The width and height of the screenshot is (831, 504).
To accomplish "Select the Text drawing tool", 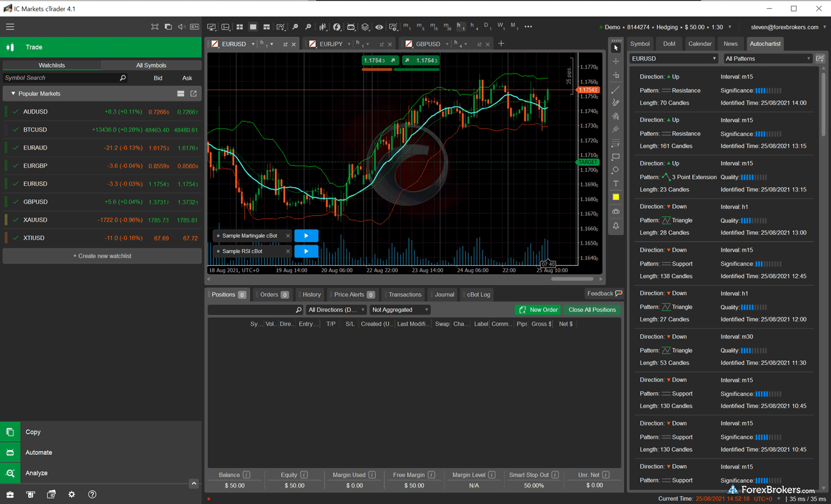I will 616,183.
